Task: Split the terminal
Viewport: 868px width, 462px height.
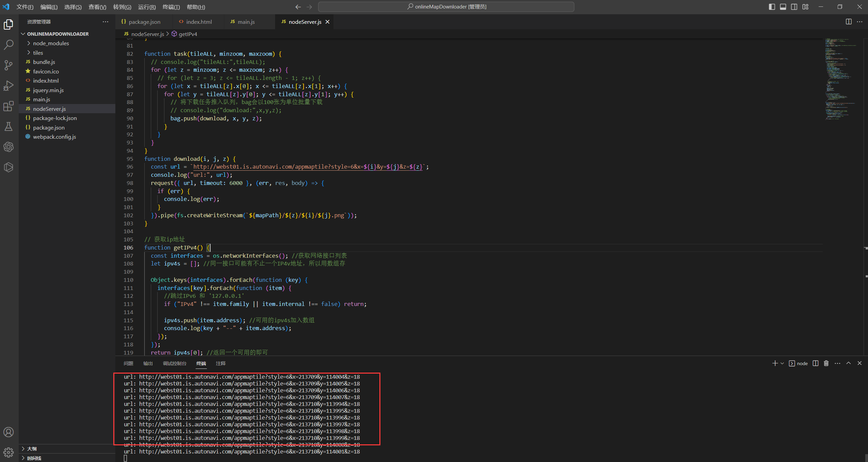Action: [815, 363]
